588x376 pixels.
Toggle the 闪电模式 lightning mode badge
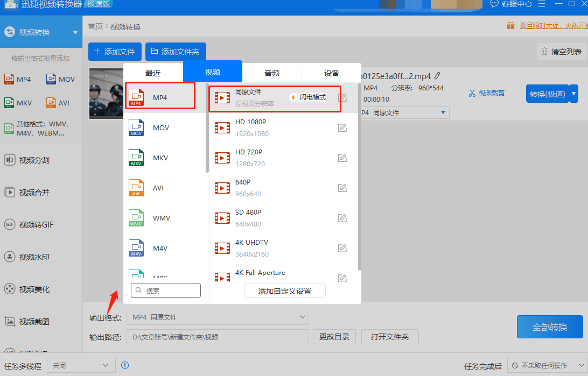click(308, 97)
